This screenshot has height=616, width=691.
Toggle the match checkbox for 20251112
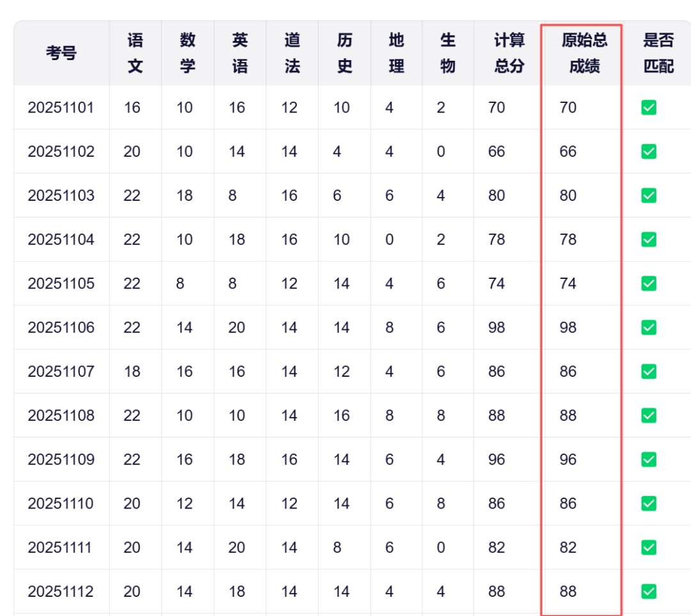coord(649,592)
